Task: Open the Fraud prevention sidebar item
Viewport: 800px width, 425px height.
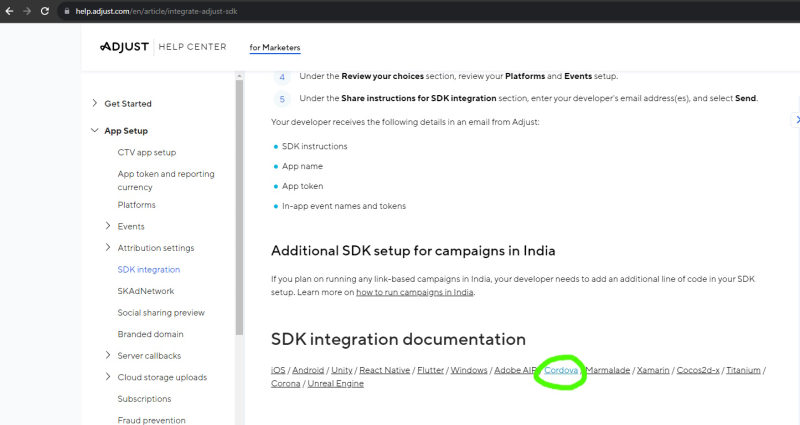Action: [151, 420]
